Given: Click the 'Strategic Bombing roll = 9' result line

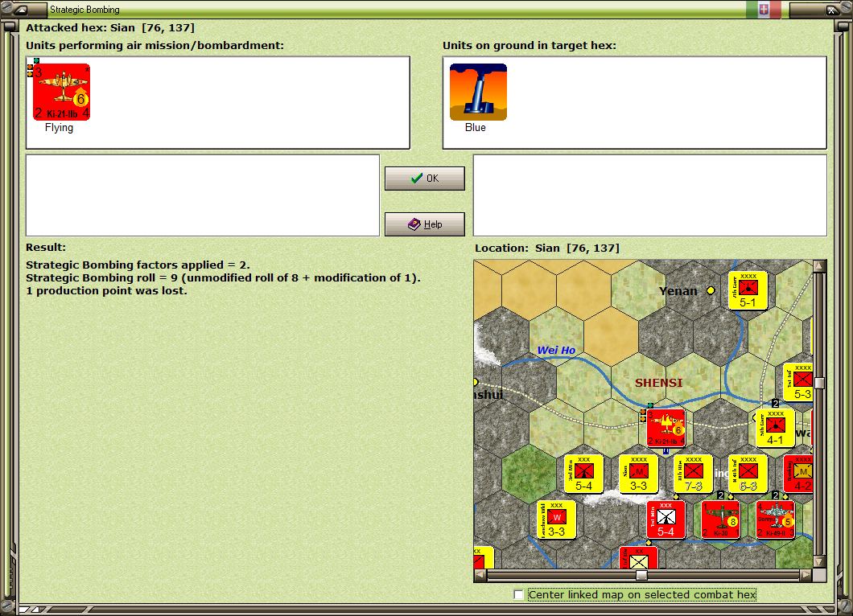Looking at the screenshot, I should tap(223, 277).
